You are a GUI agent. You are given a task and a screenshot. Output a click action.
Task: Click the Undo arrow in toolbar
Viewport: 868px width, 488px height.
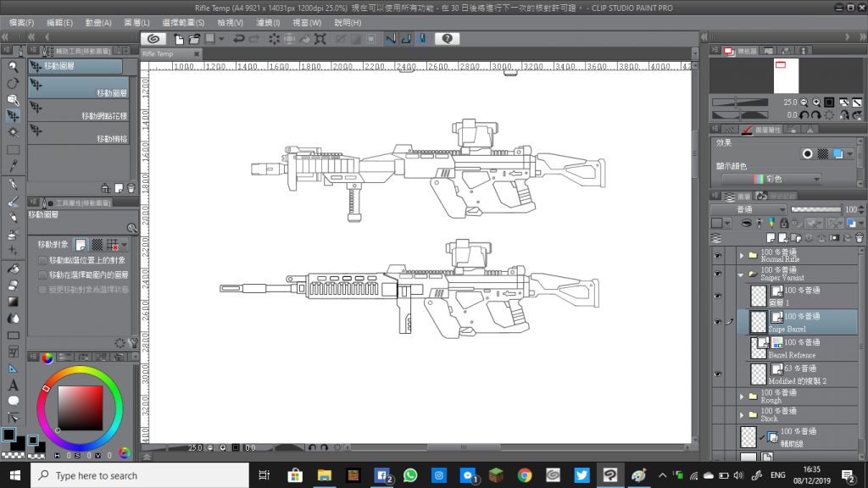239,39
